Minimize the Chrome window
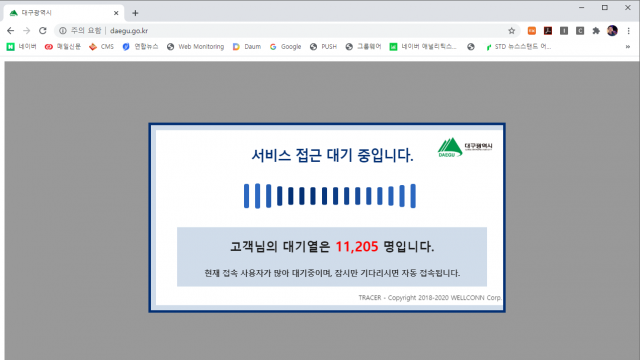This screenshot has height=360, width=640. point(582,7)
